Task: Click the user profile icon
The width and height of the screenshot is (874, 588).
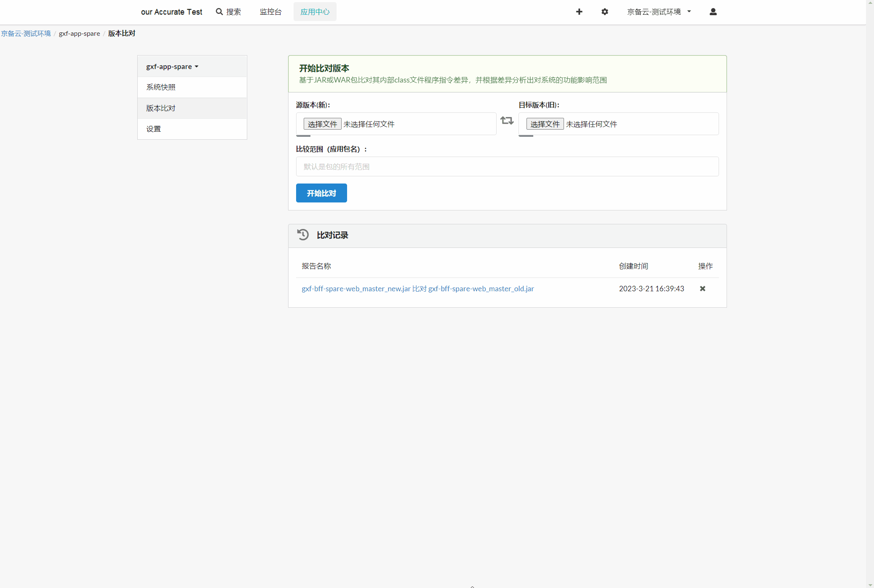Action: pos(713,12)
